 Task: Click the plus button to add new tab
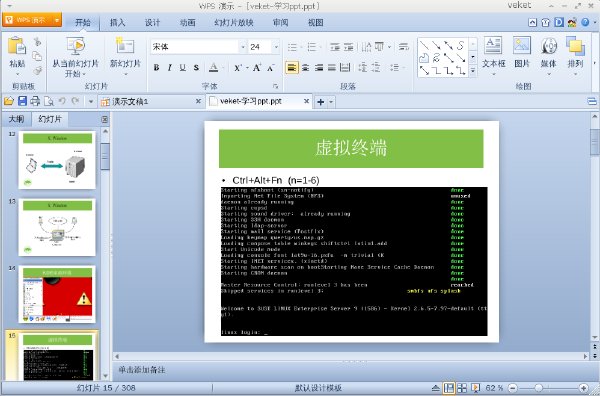click(x=321, y=102)
